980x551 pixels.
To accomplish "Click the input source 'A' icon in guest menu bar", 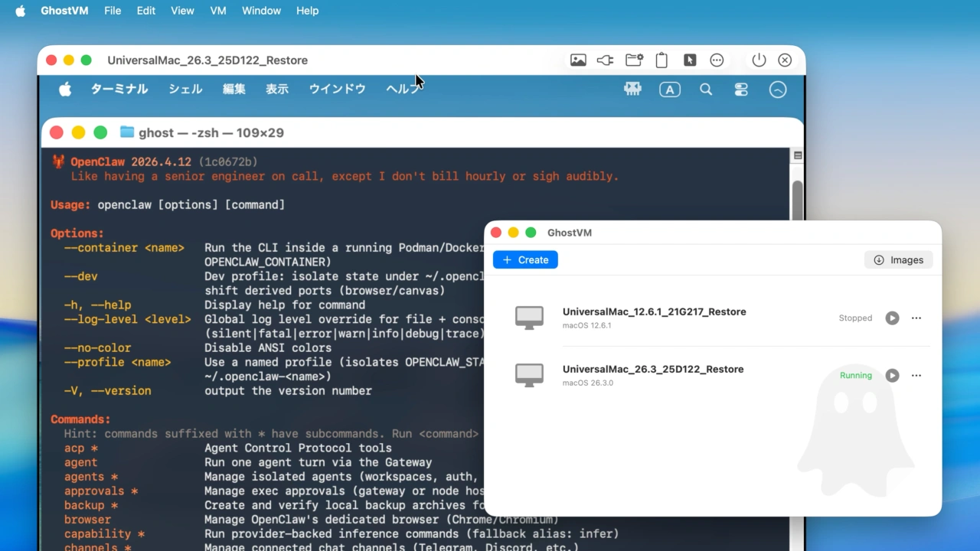I will click(x=670, y=90).
